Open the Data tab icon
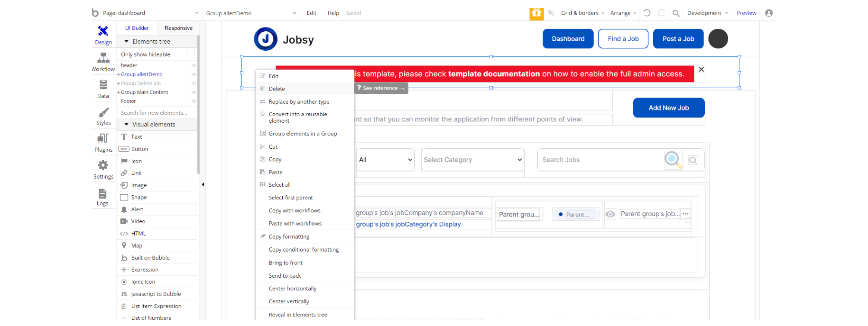868x326 pixels. (x=103, y=85)
